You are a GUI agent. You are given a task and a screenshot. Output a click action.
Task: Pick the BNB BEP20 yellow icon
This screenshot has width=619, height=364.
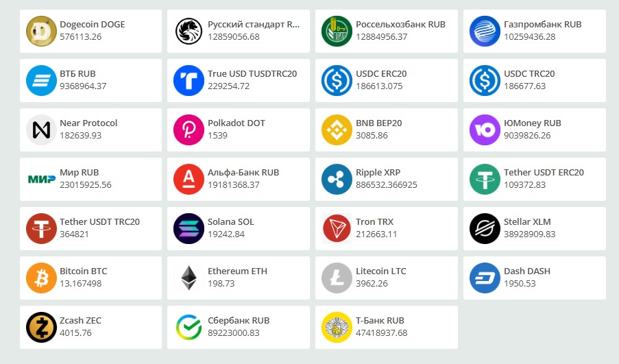pos(337,130)
